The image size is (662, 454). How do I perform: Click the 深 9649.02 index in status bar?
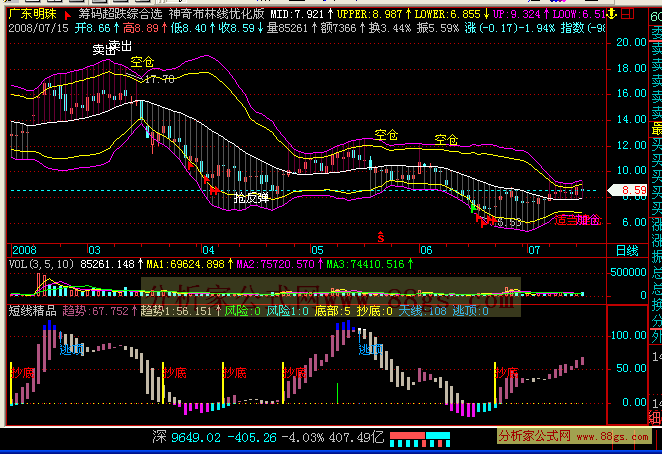tap(186, 438)
